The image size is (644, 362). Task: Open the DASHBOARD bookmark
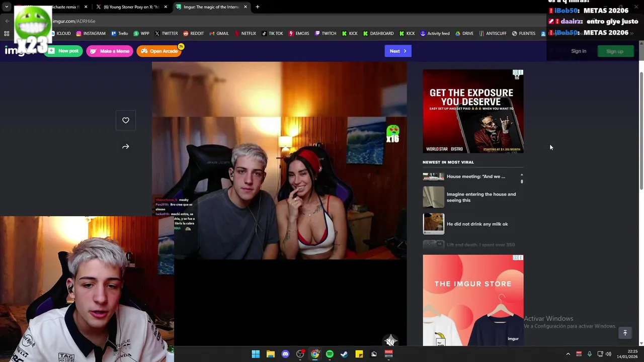point(378,34)
